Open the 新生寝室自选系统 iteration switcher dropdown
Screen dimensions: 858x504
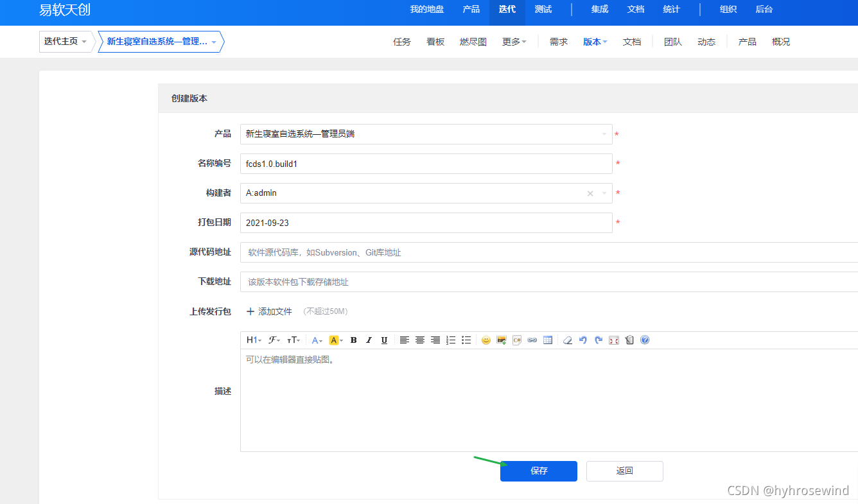point(161,41)
